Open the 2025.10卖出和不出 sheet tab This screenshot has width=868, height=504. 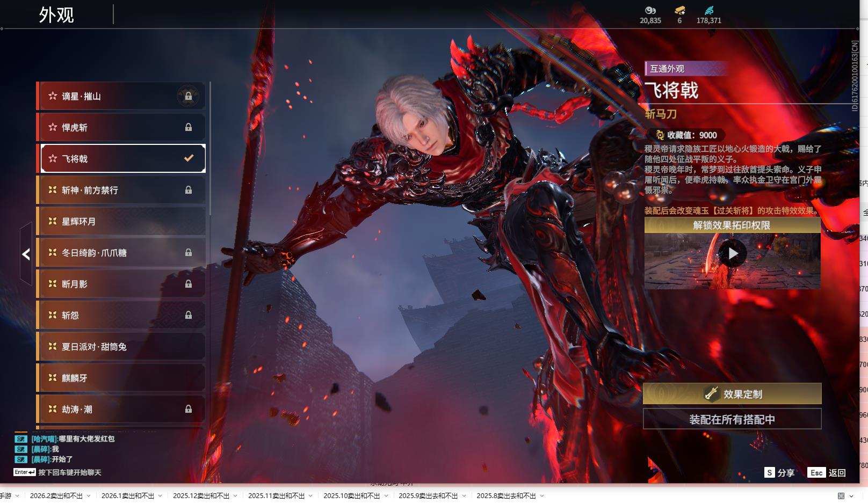(x=351, y=496)
